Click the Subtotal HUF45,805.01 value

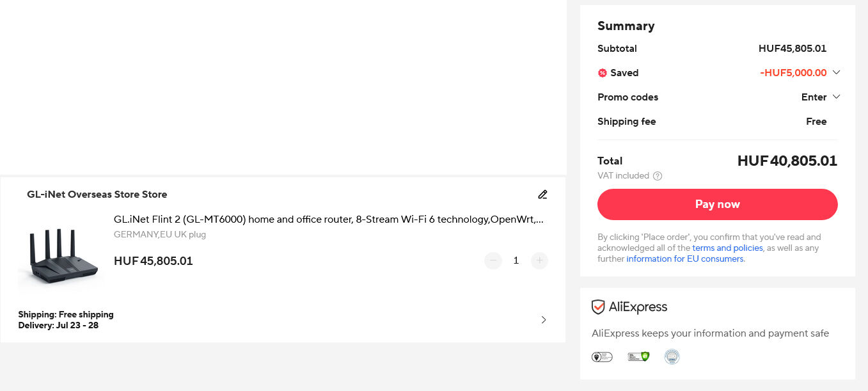click(793, 49)
